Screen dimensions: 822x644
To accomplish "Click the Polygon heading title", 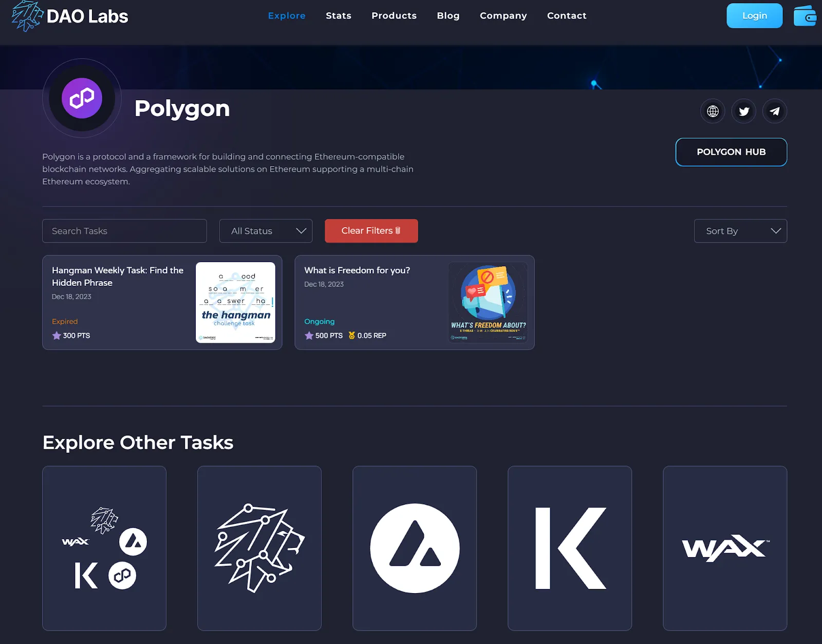I will (x=182, y=108).
